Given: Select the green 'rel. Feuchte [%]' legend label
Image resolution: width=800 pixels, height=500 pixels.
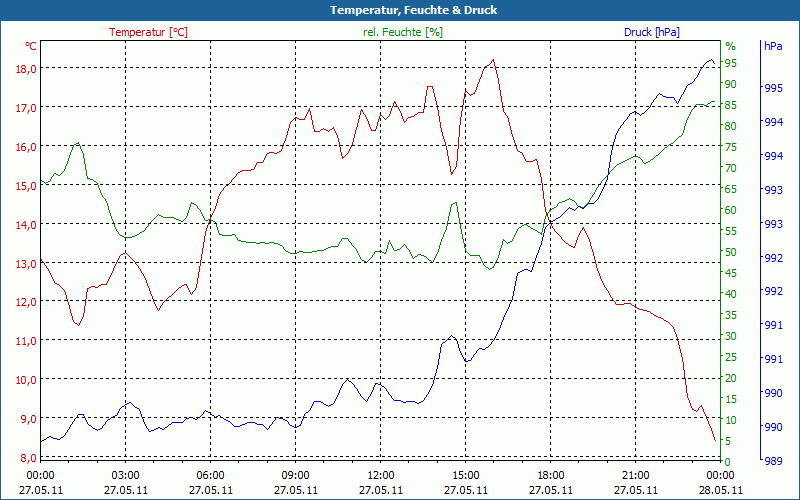Looking at the screenshot, I should coord(403,32).
